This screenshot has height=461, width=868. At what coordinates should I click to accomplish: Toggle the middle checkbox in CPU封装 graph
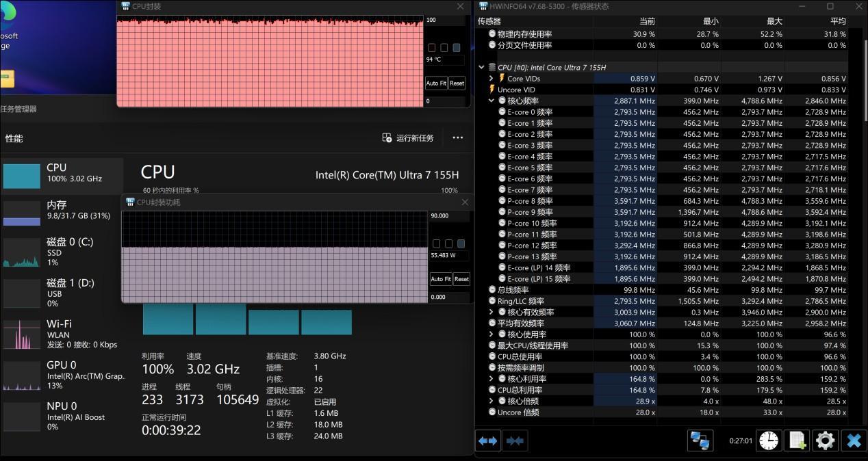444,48
